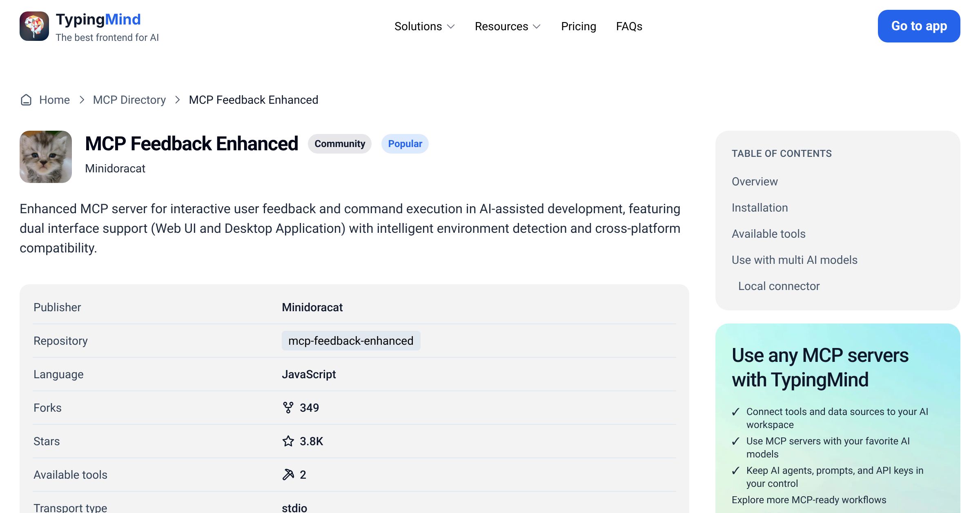Click the mcp-feedback-enhanced repository link

[351, 341]
